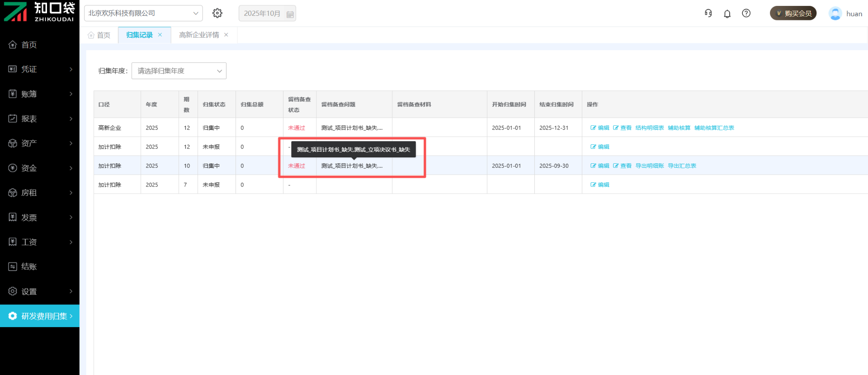Click the huan user avatar
This screenshot has height=375, width=868.
point(835,14)
